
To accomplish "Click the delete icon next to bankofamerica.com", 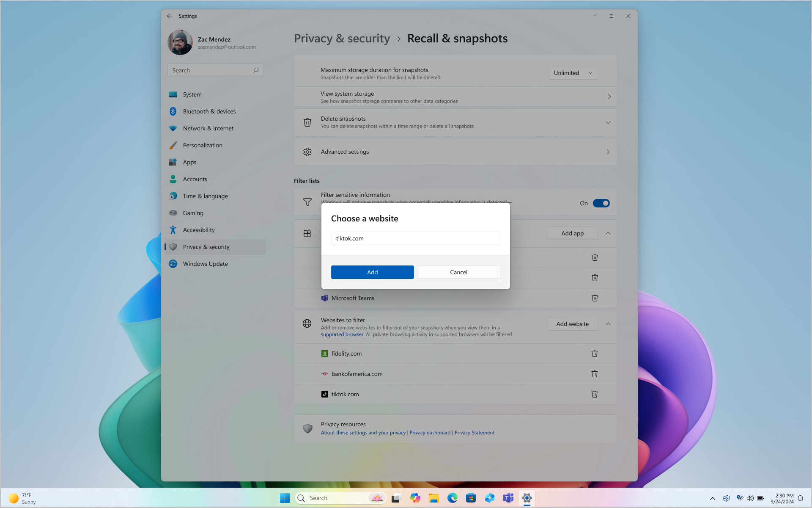I will click(x=595, y=373).
